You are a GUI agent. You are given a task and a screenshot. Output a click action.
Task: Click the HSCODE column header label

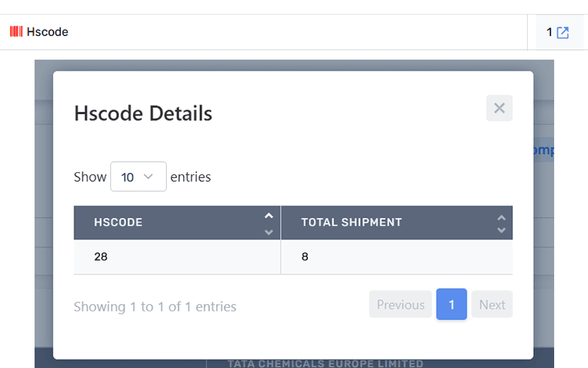coord(118,222)
